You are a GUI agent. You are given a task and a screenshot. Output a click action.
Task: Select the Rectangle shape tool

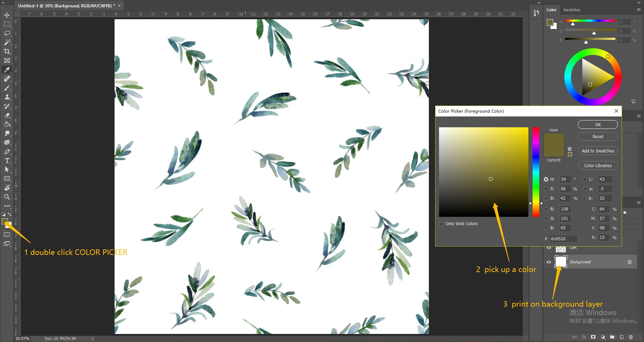click(7, 179)
